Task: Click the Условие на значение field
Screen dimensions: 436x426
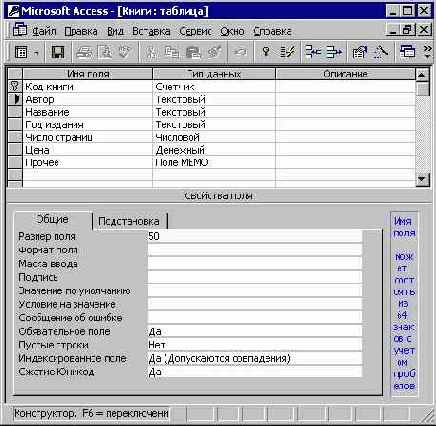Action: [x=255, y=304]
